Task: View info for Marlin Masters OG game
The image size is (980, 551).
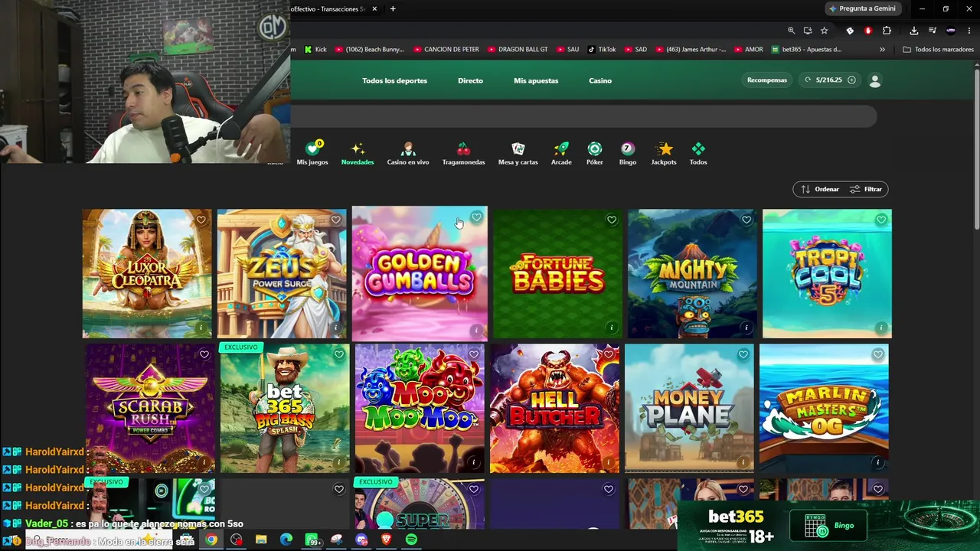Action: point(877,462)
